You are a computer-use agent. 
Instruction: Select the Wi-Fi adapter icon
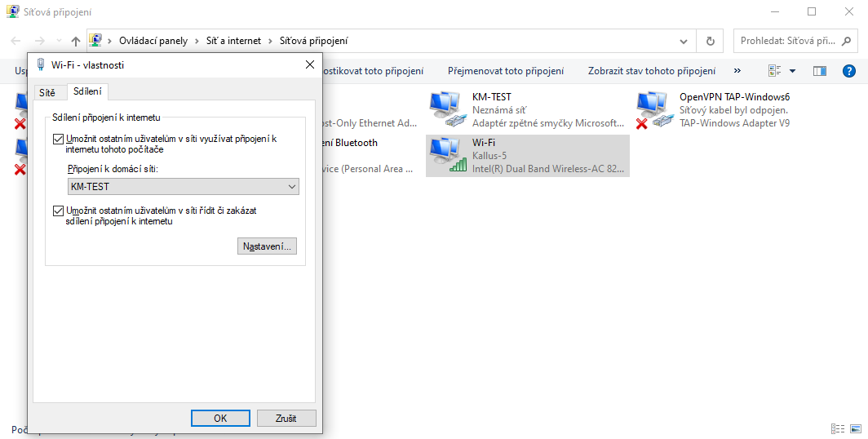448,156
